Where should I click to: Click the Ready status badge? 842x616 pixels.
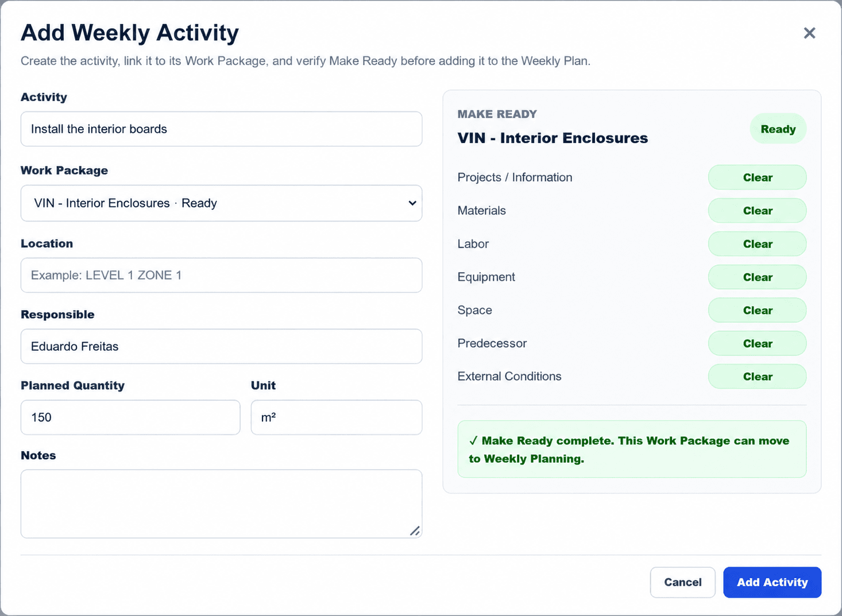tap(778, 129)
